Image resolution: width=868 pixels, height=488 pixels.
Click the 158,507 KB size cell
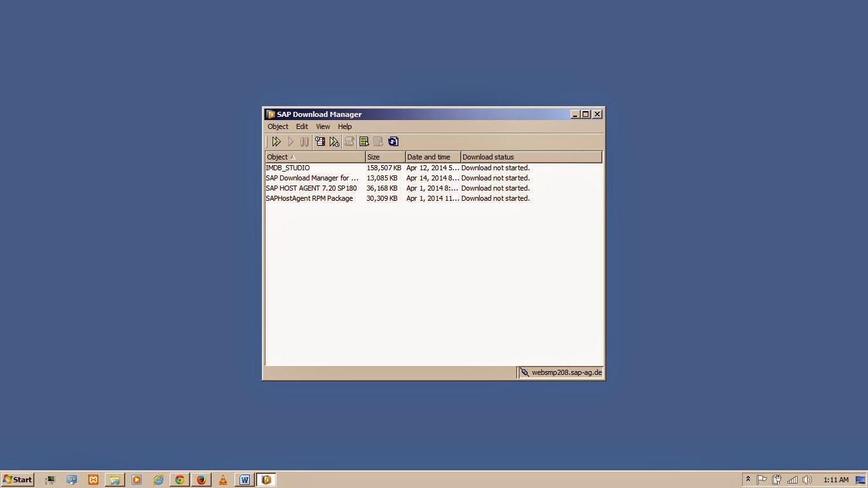click(x=384, y=168)
